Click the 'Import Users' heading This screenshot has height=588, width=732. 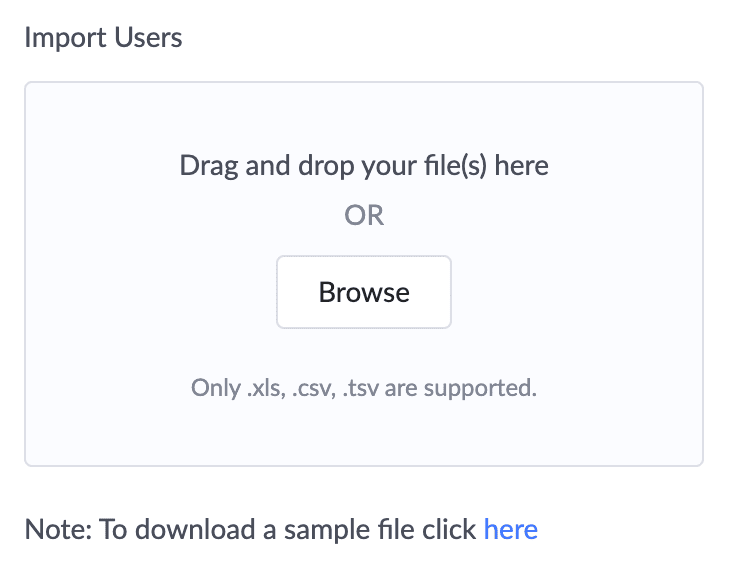pos(103,38)
